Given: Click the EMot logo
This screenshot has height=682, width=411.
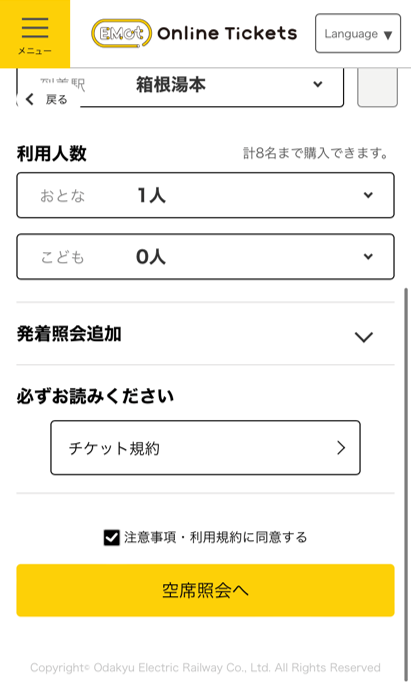Looking at the screenshot, I should point(121,33).
